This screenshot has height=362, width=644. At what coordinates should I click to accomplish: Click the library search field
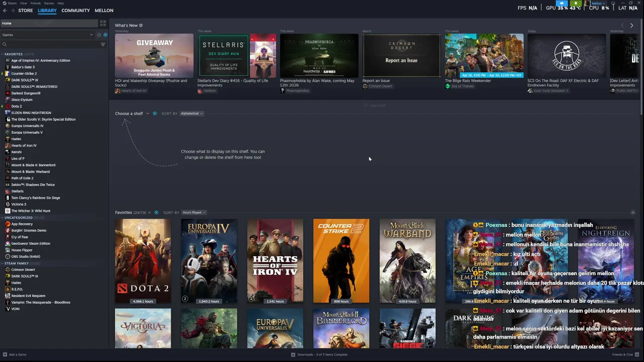(50, 44)
